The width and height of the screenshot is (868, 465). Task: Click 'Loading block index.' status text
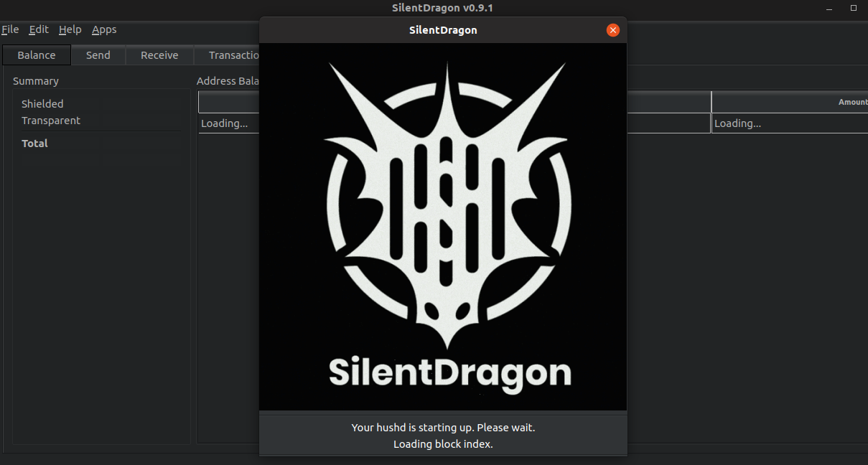[443, 444]
